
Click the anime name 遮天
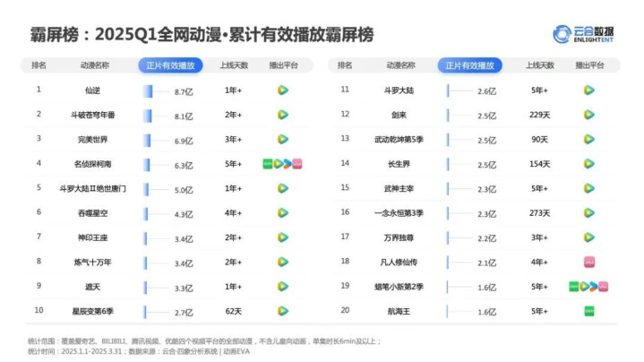tap(93, 287)
